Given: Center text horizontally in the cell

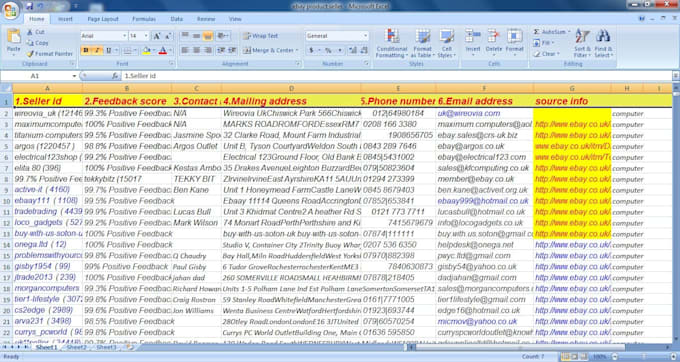Looking at the screenshot, I should [x=196, y=50].
